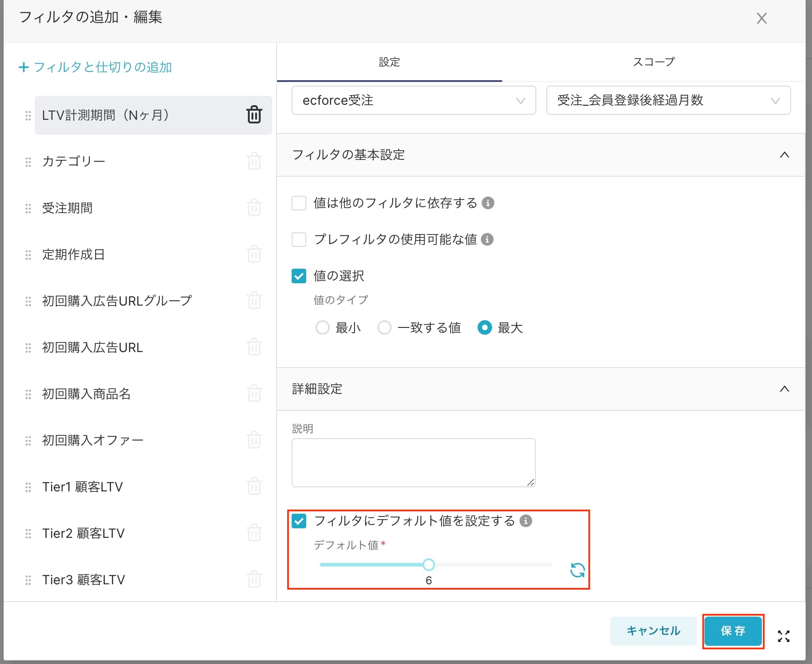Click info icon beside プレフィルタの使用可能な値
This screenshot has height=664, width=812.
(x=487, y=239)
